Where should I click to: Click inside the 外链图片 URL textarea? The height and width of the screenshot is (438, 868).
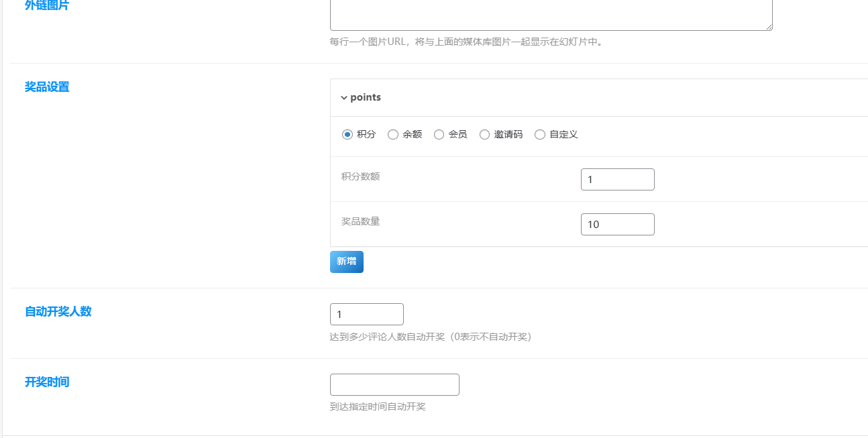click(550, 15)
